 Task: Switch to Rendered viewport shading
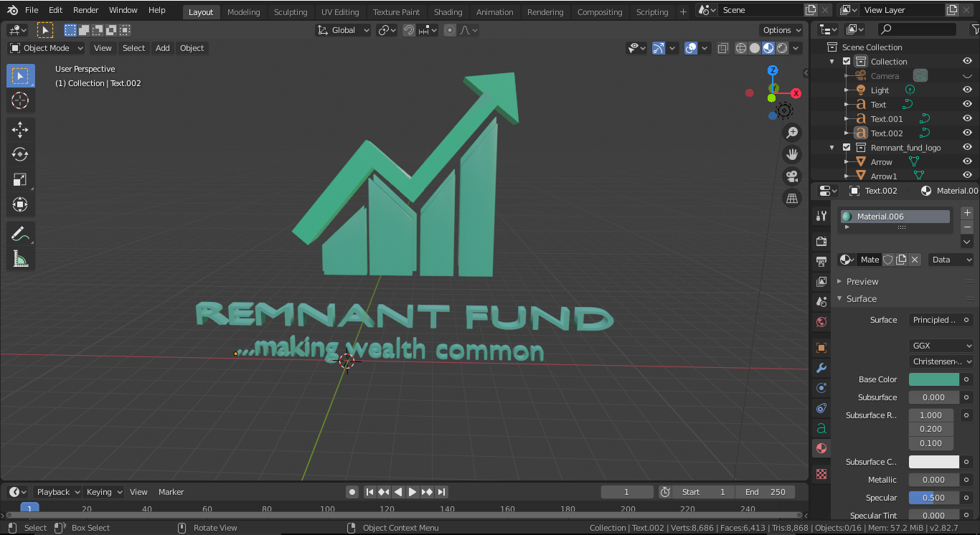pyautogui.click(x=782, y=48)
